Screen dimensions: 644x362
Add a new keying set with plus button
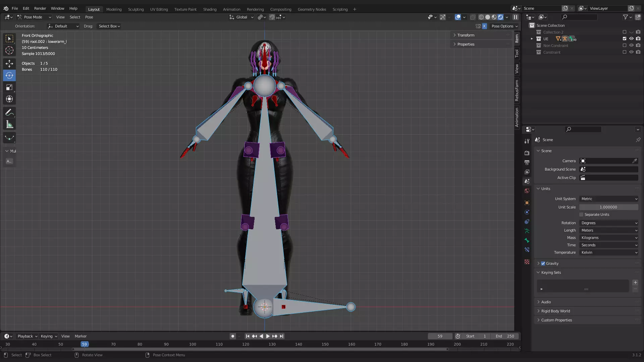pos(635,283)
